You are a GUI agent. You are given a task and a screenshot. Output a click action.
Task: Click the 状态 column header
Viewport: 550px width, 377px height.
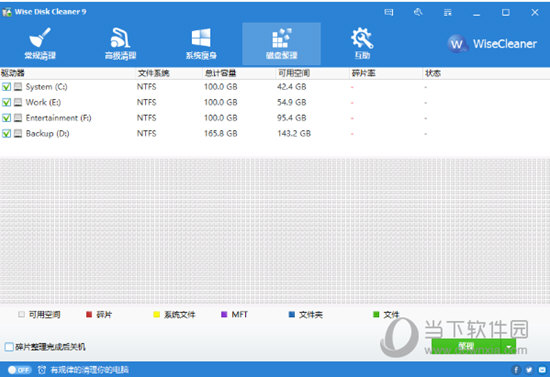[x=433, y=73]
